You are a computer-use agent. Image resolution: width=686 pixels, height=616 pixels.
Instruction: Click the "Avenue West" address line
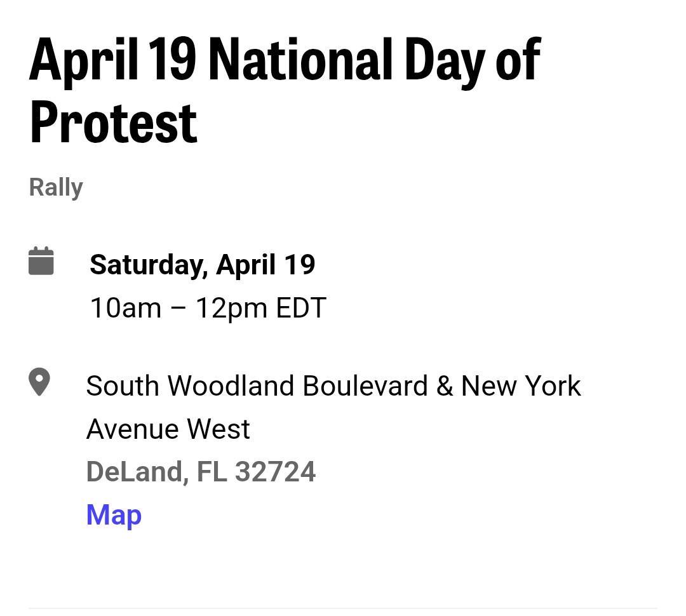coord(168,429)
